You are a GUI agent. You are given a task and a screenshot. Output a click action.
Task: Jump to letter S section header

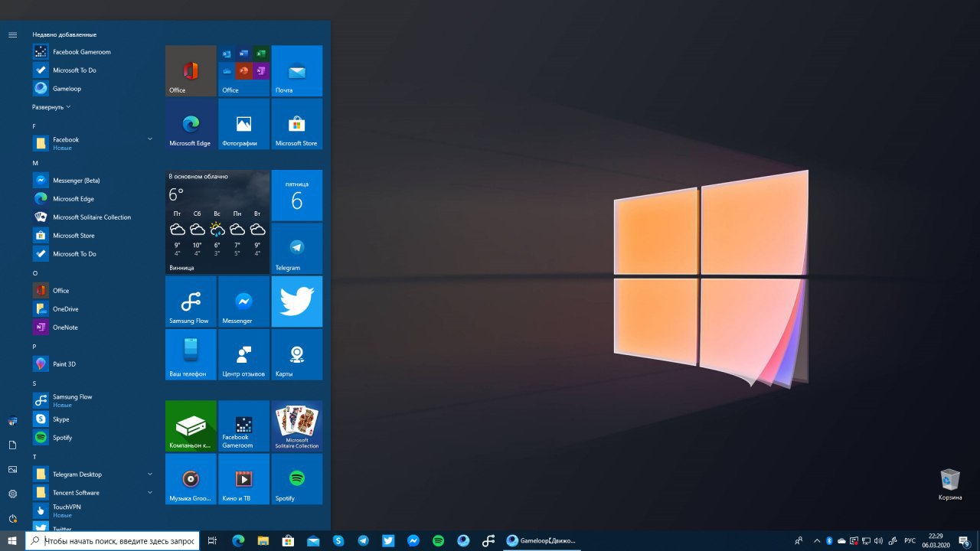[34, 383]
